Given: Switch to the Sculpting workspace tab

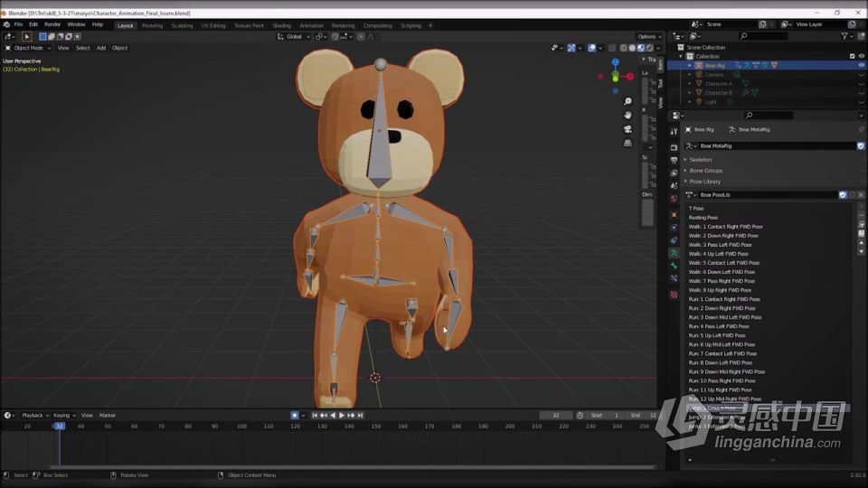Looking at the screenshot, I should pos(182,25).
